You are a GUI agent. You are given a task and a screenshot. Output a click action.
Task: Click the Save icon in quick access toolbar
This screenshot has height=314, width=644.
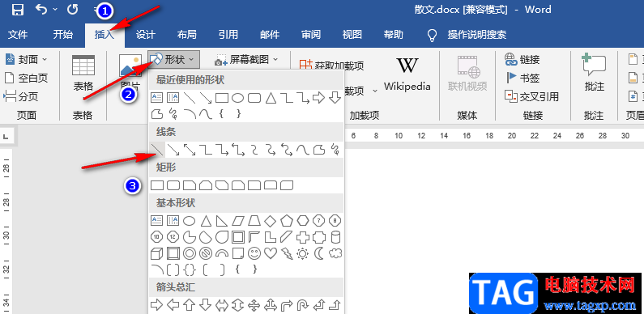click(17, 10)
